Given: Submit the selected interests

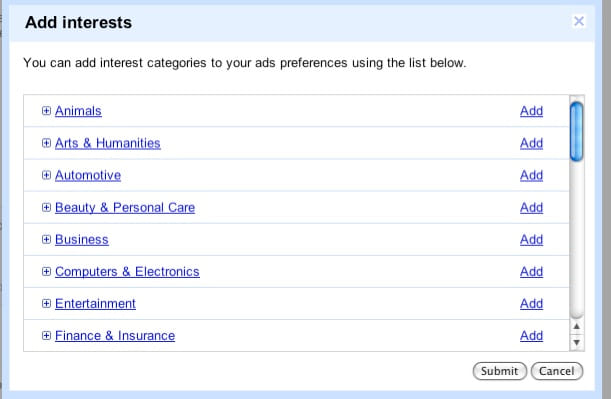Looking at the screenshot, I should pos(500,371).
